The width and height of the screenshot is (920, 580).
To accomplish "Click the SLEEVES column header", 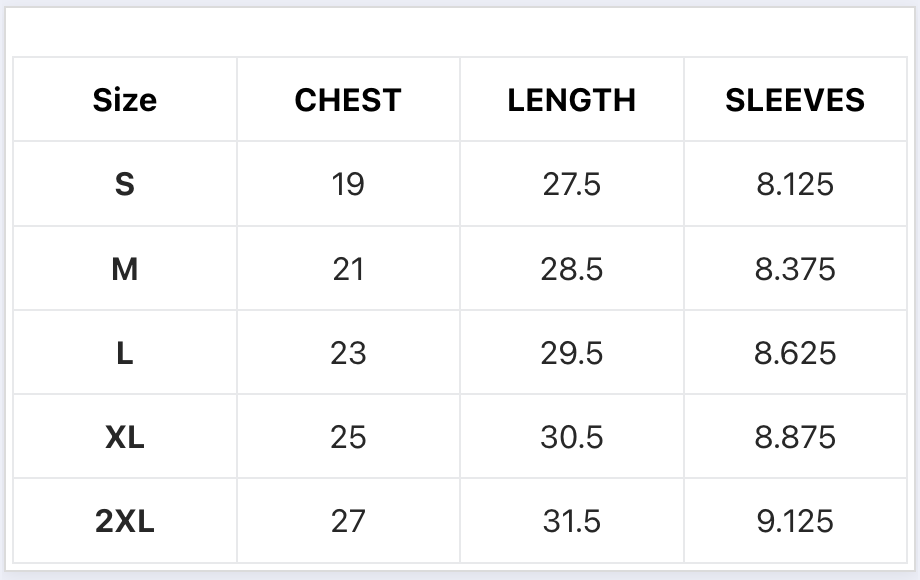I will click(795, 100).
